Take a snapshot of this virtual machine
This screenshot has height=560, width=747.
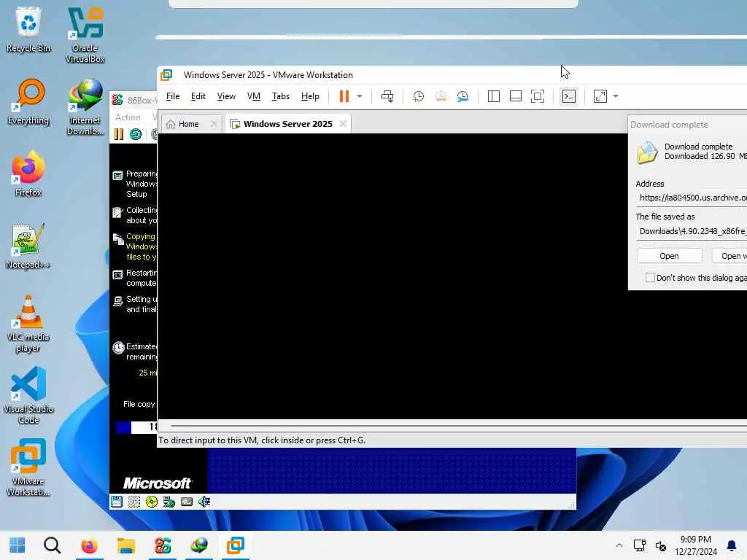tap(418, 97)
